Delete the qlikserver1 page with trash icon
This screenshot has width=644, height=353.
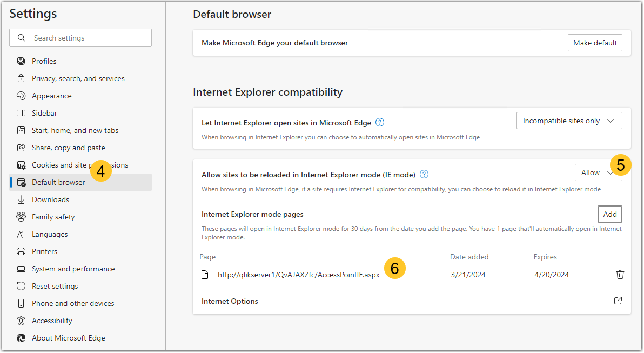point(620,275)
